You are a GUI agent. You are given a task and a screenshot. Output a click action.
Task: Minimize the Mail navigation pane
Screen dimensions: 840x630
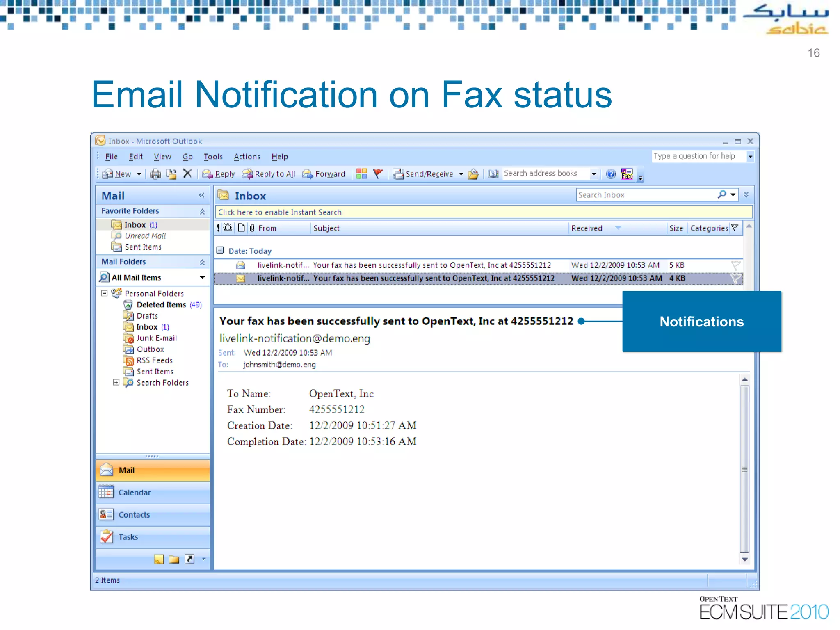pos(201,195)
